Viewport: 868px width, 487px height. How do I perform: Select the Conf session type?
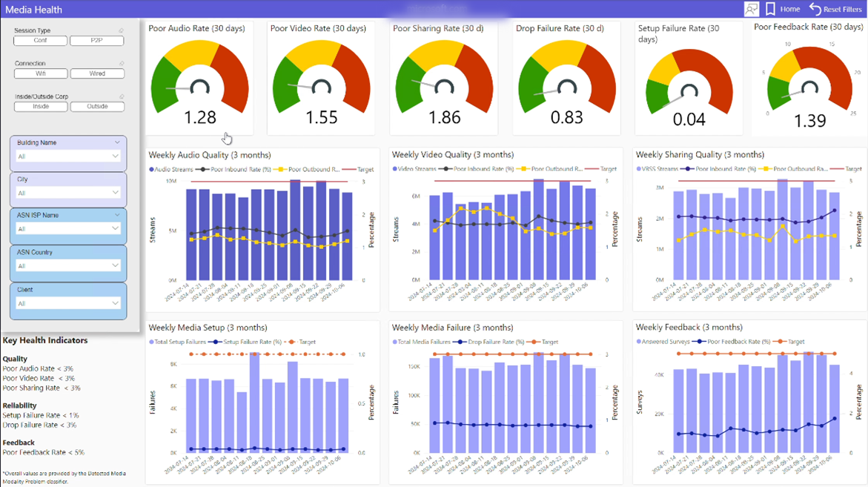point(40,41)
